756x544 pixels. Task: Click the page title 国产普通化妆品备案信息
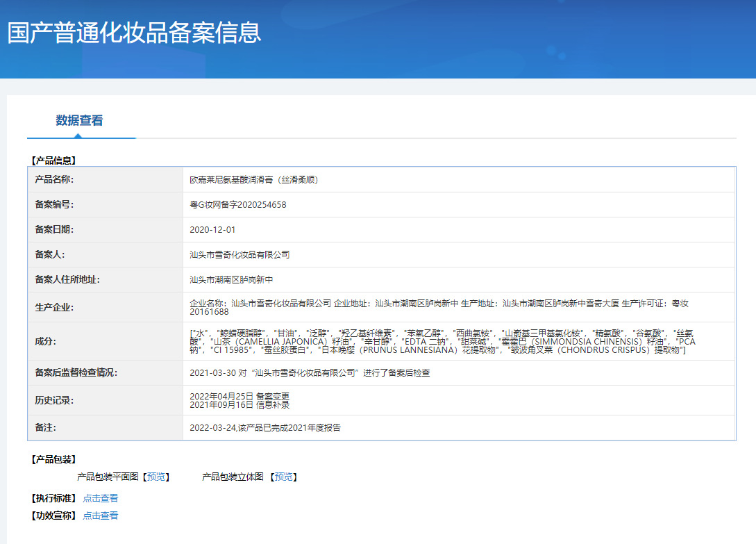[x=135, y=33]
